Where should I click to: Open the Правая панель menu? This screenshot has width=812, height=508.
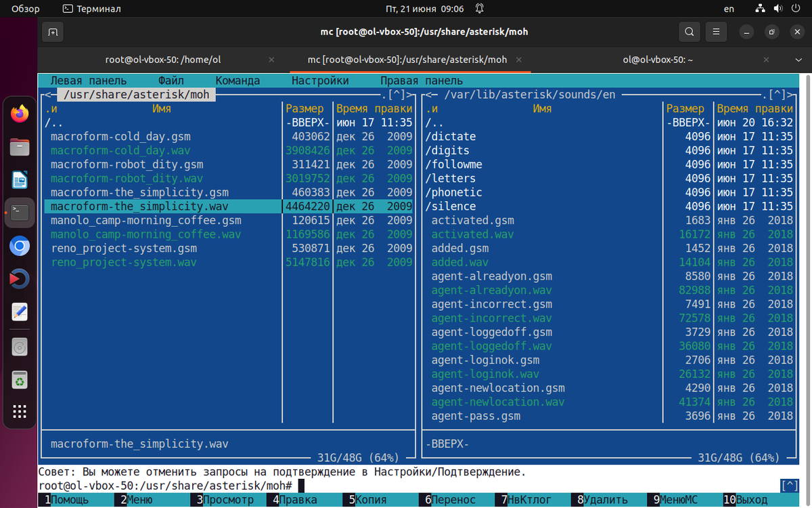pyautogui.click(x=422, y=81)
